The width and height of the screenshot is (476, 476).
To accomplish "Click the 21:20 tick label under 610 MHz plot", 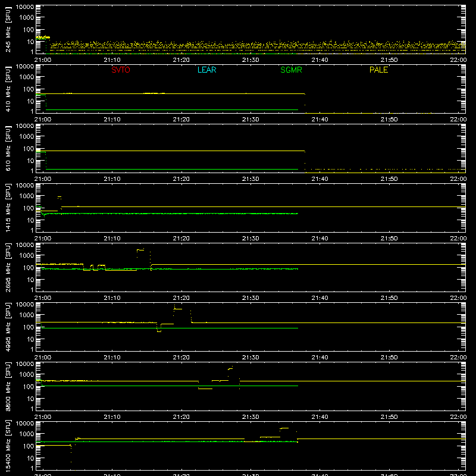I will tap(181, 179).
